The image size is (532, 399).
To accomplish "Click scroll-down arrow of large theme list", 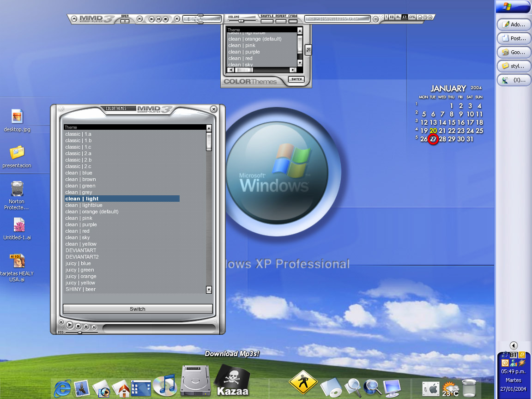I will (209, 290).
